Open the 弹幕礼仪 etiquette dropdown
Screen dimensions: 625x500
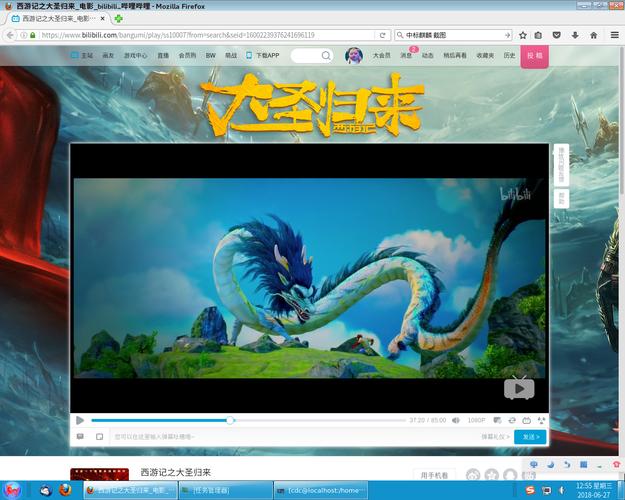tap(496, 437)
